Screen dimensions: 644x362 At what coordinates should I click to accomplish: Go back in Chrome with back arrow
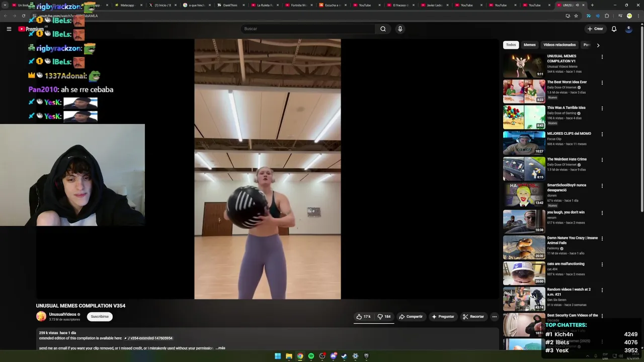6,16
